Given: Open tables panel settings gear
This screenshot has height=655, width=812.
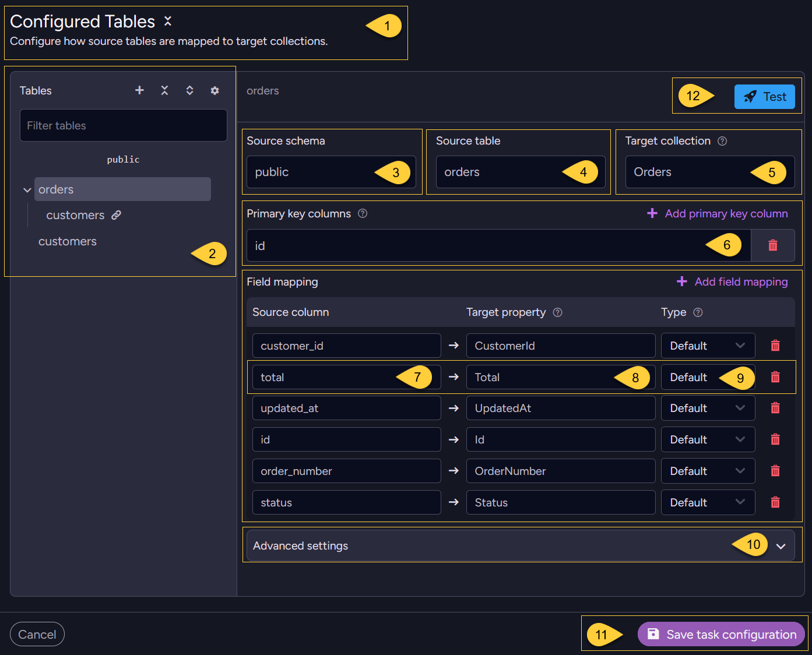Looking at the screenshot, I should (215, 90).
